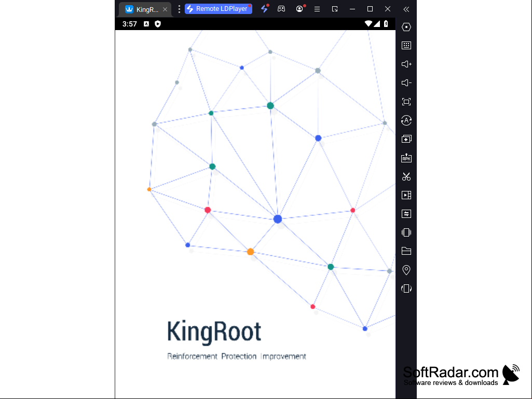Click the mini-window mode icon

point(335,9)
